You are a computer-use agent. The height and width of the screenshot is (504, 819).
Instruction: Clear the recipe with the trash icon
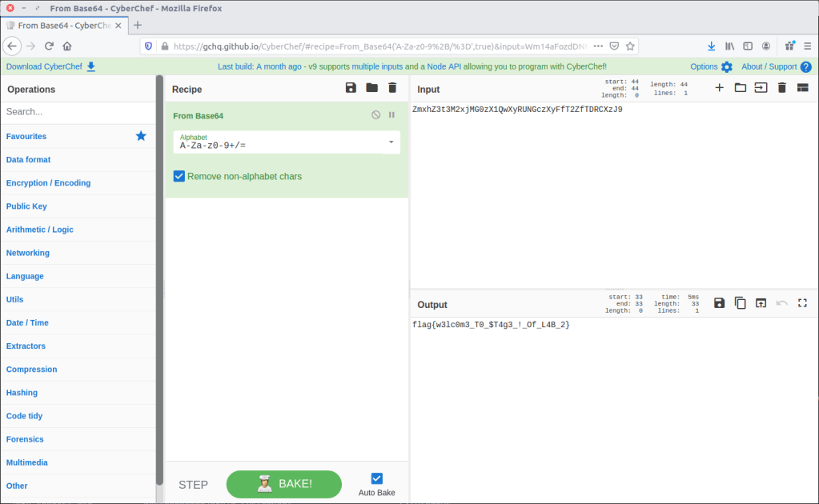392,88
